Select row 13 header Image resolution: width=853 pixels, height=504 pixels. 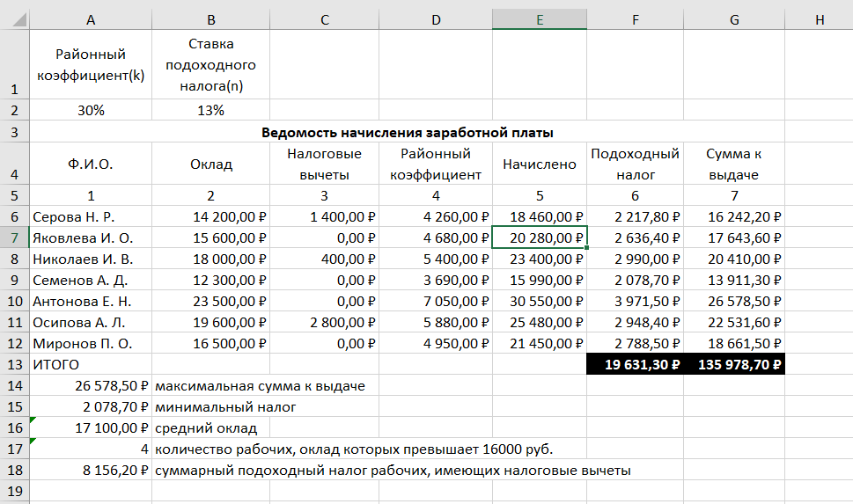(15, 365)
